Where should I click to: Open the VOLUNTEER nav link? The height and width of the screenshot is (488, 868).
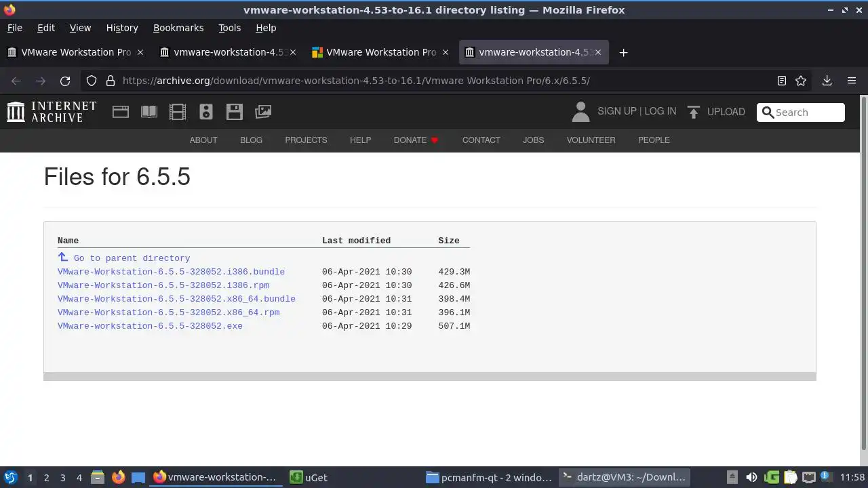591,140
